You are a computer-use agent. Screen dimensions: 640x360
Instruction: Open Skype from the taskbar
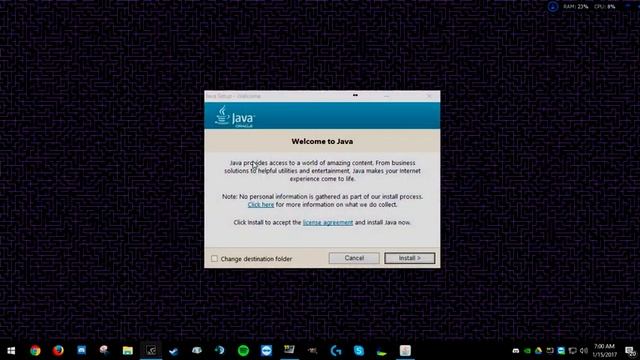[x=359, y=351]
